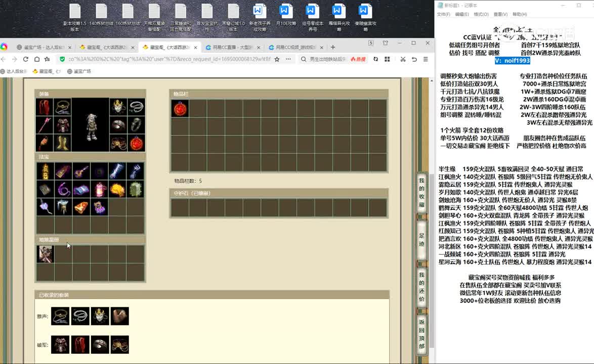Select the golden cloud 法宝 icon
594x364 pixels.
tap(118, 189)
